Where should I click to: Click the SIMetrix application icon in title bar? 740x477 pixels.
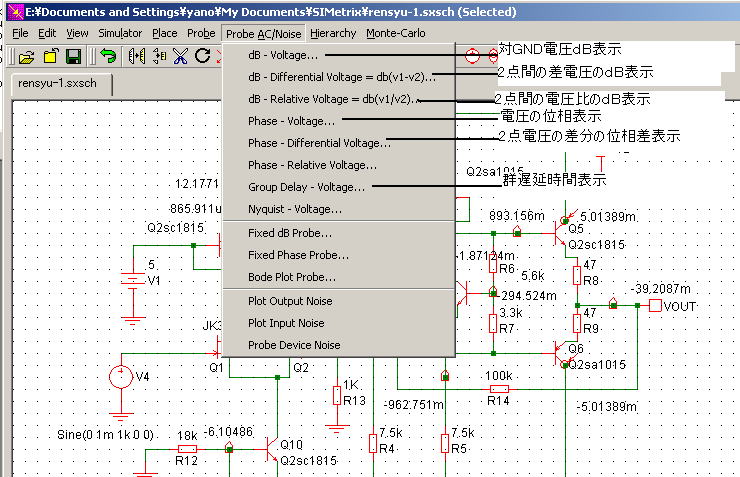(15, 12)
